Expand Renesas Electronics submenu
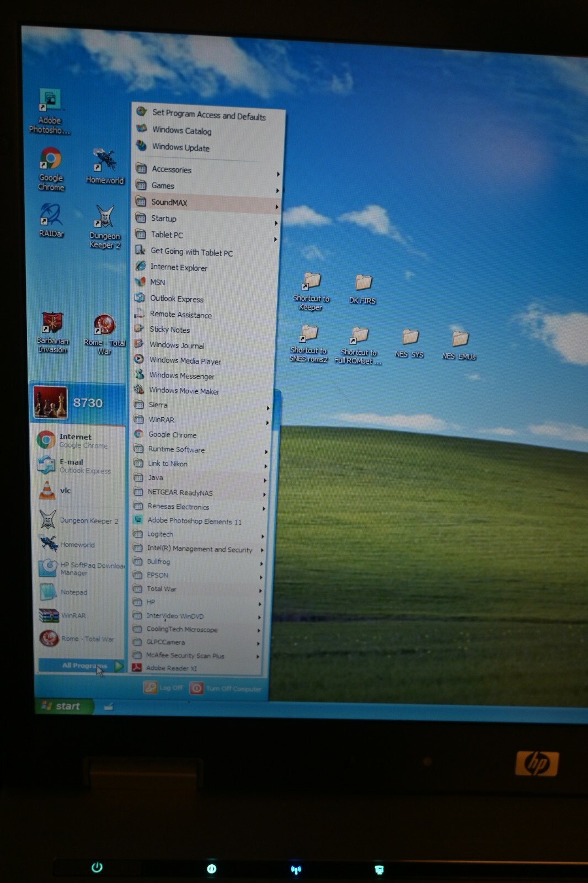588x883 pixels. coord(199,507)
